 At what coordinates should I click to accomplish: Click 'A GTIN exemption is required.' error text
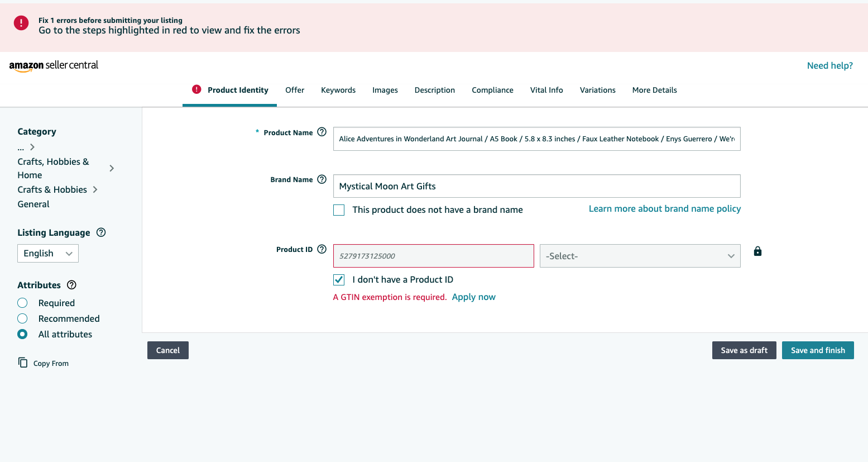click(x=390, y=297)
